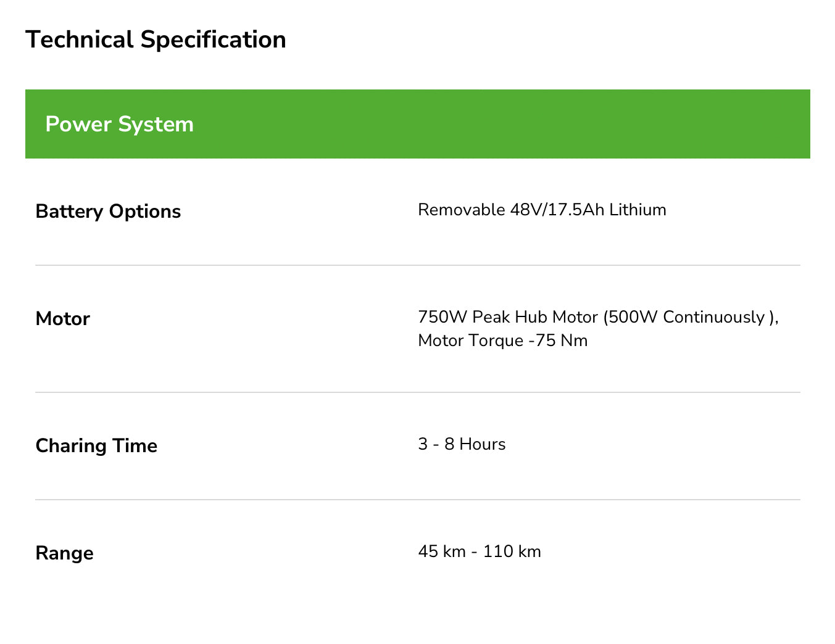Viewport: 835px width, 644px height.
Task: Click the Range row label
Action: coord(65,553)
